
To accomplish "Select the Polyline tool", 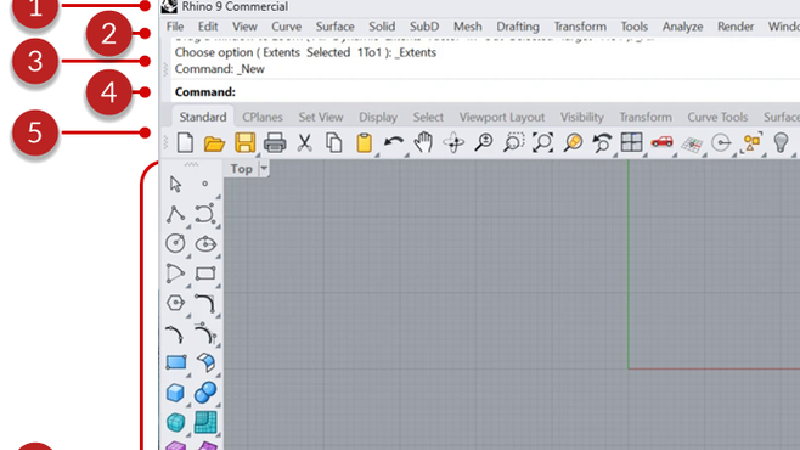I will [x=176, y=214].
